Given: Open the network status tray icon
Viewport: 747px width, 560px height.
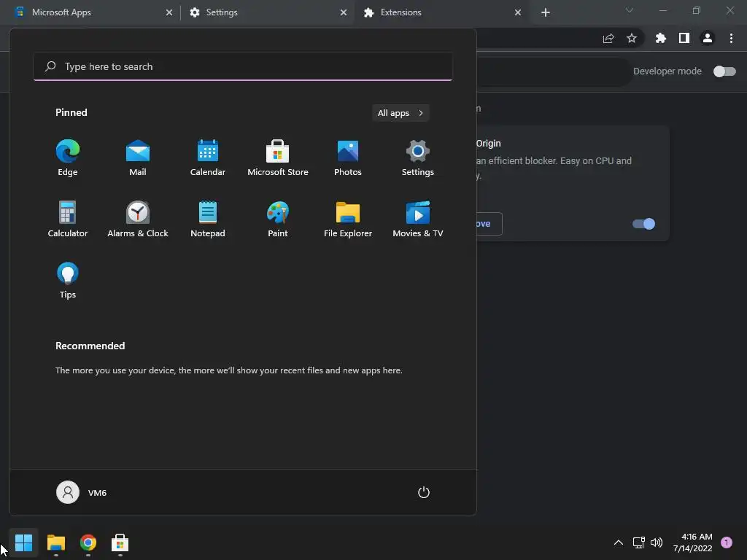Looking at the screenshot, I should 639,542.
